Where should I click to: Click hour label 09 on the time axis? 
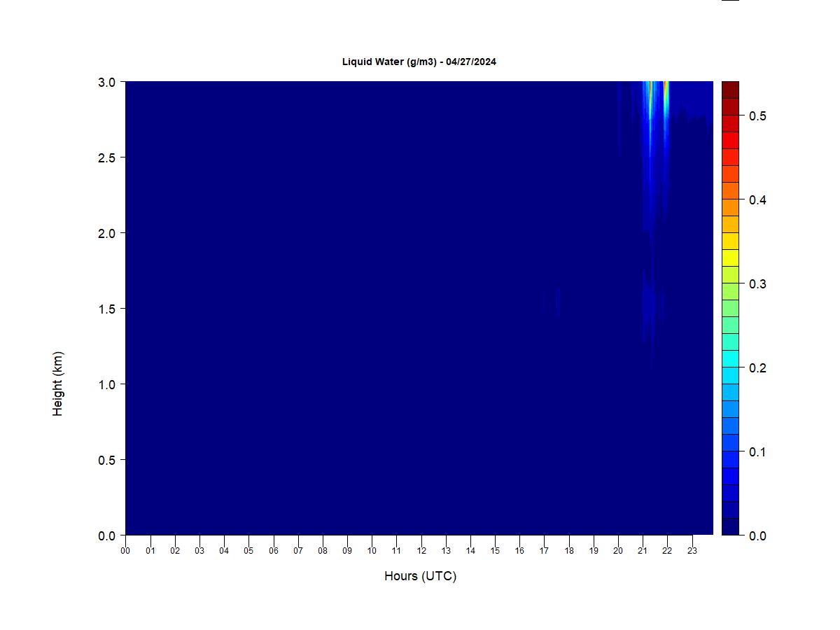[347, 551]
